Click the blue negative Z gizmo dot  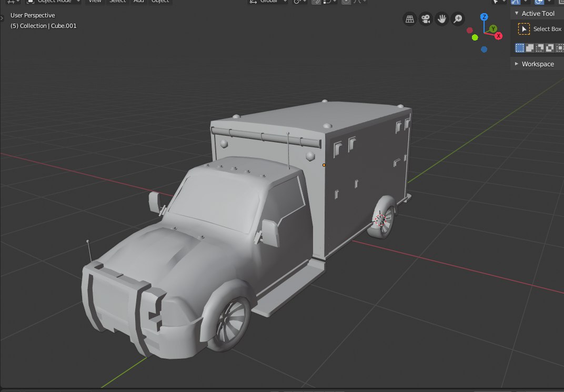(x=484, y=49)
